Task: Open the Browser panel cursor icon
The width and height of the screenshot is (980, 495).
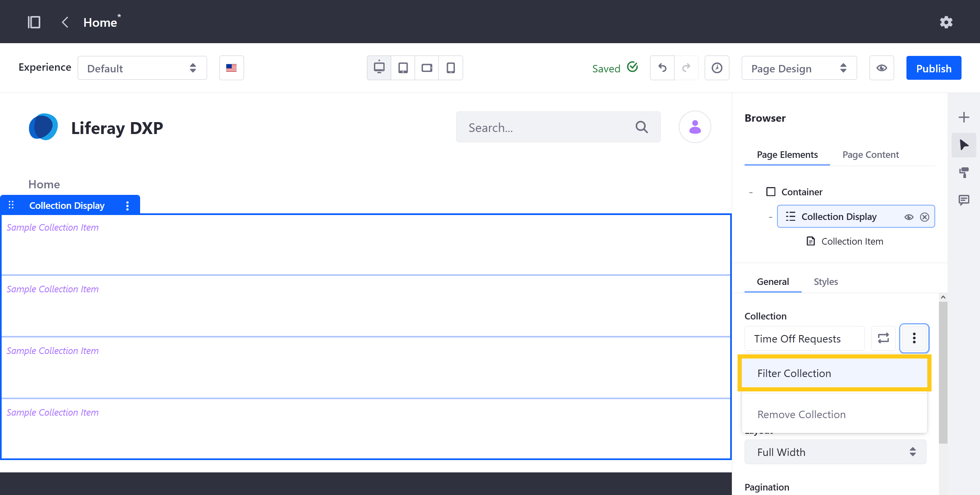Action: (x=964, y=145)
